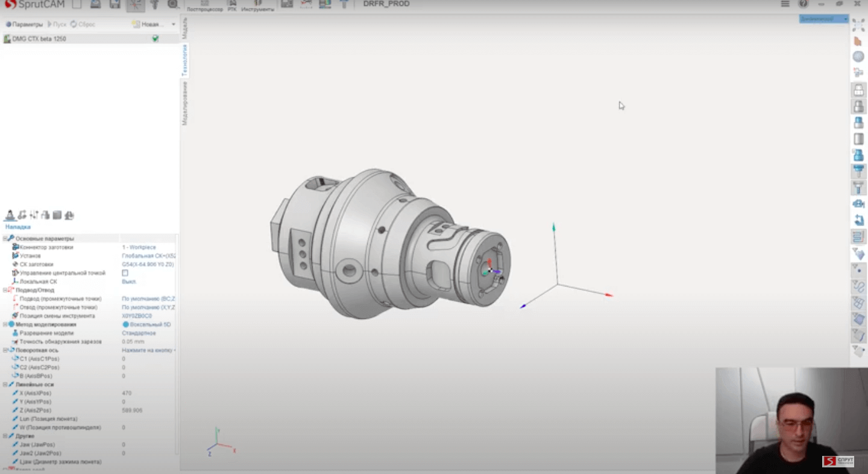Toggle Управление центральной точкой checkbox
868x474 pixels.
(125, 273)
